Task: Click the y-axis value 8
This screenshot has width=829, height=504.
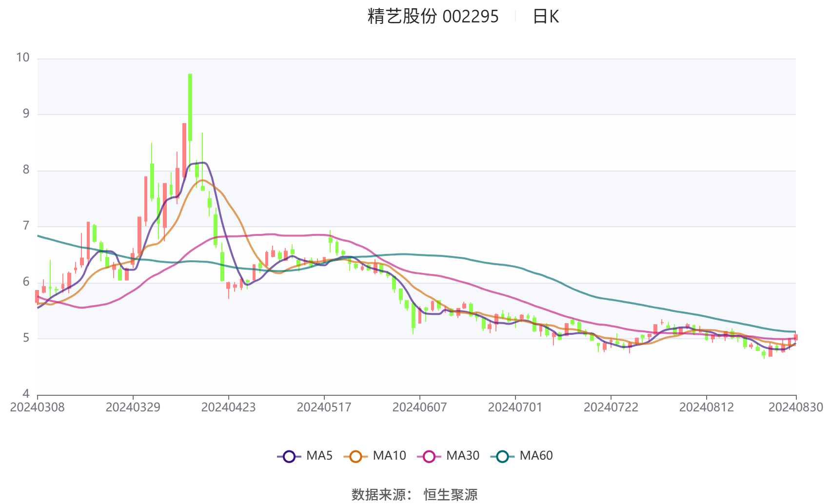Action: tap(26, 170)
